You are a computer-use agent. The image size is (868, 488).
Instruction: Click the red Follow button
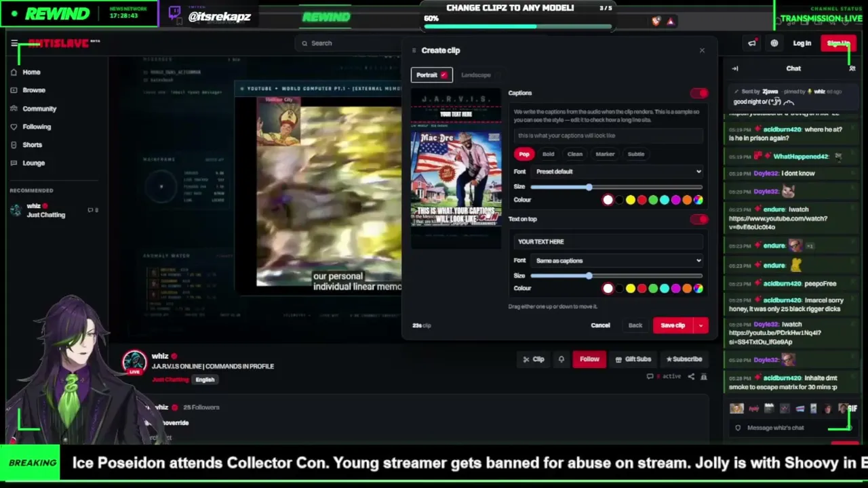[589, 359]
